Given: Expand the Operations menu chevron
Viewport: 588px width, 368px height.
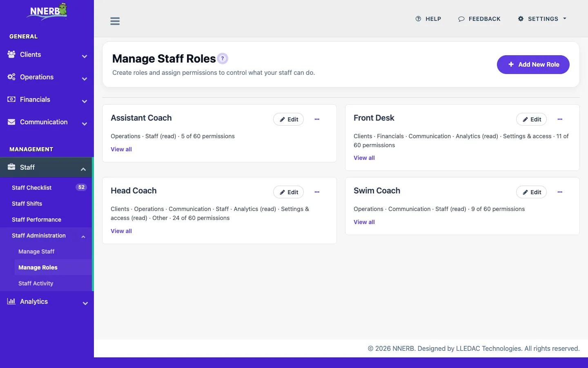Looking at the screenshot, I should [85, 79].
